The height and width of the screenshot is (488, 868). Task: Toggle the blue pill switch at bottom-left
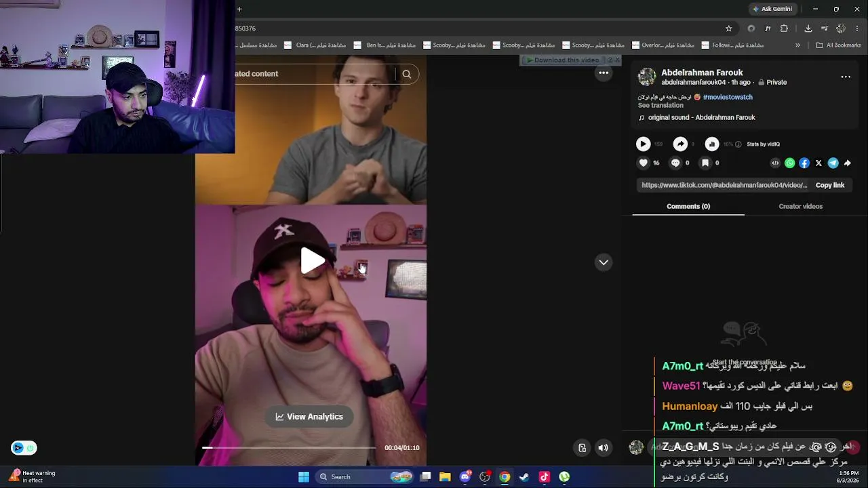point(24,448)
